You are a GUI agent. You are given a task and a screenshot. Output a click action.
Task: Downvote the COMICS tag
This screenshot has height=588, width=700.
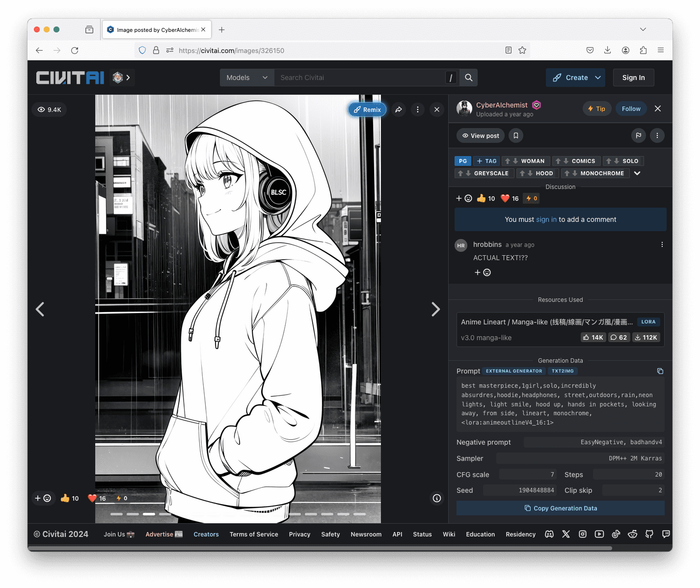tap(566, 161)
